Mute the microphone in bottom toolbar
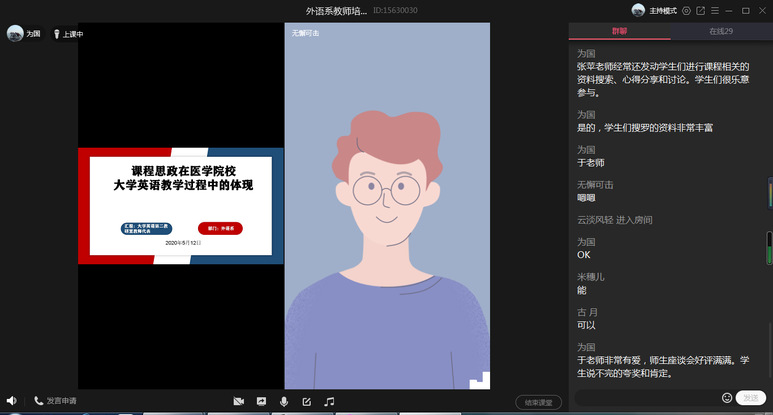Screen dimensions: 773x415 pyautogui.click(x=284, y=401)
